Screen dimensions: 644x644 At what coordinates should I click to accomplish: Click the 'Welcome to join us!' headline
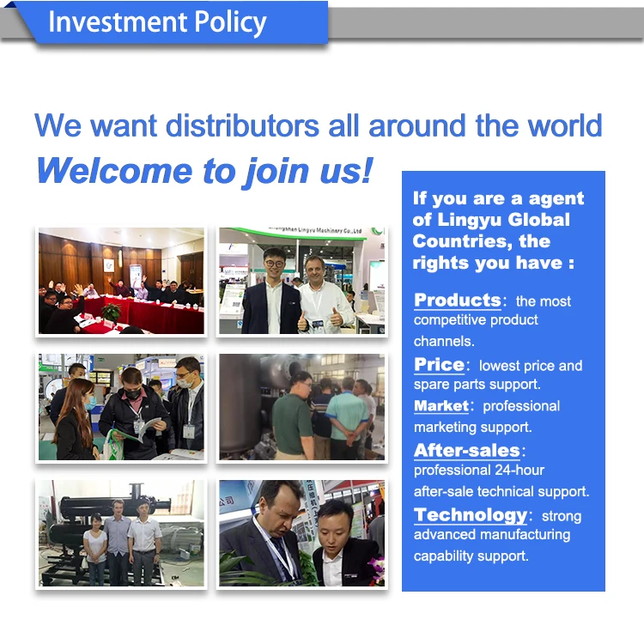point(204,172)
